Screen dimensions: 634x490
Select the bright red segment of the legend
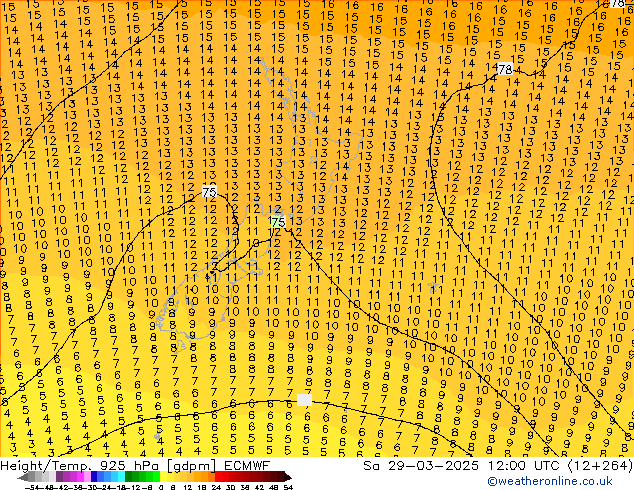(218, 476)
